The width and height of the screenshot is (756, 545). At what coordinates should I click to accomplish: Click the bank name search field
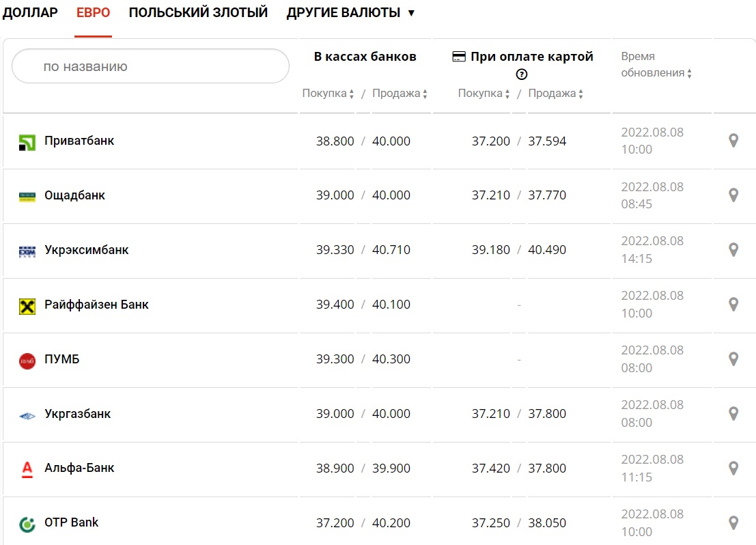(150, 66)
